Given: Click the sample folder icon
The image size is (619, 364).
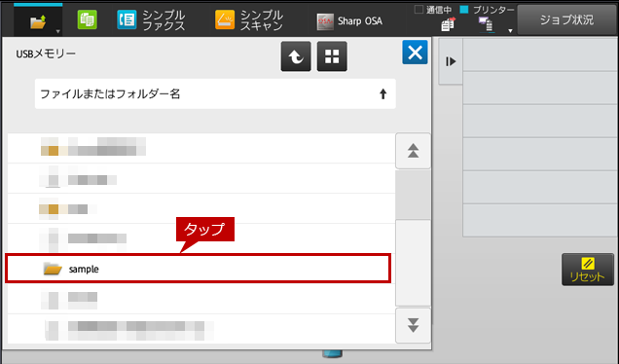Looking at the screenshot, I should (x=53, y=269).
